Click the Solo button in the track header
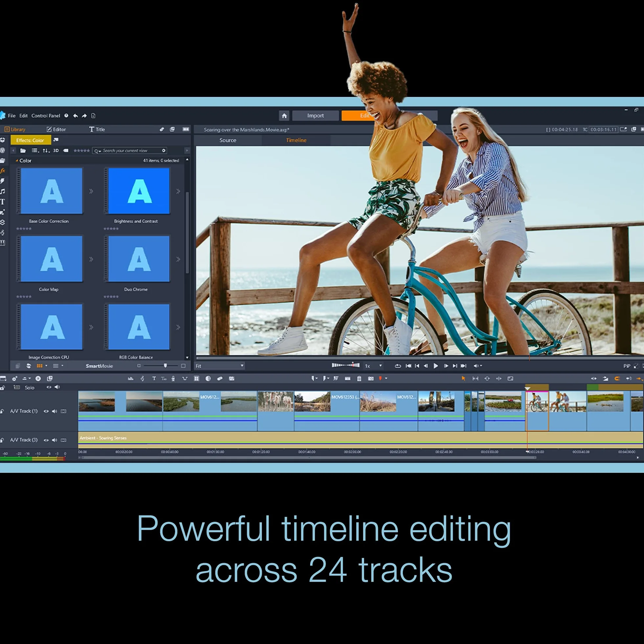This screenshot has height=644, width=644. click(x=29, y=387)
